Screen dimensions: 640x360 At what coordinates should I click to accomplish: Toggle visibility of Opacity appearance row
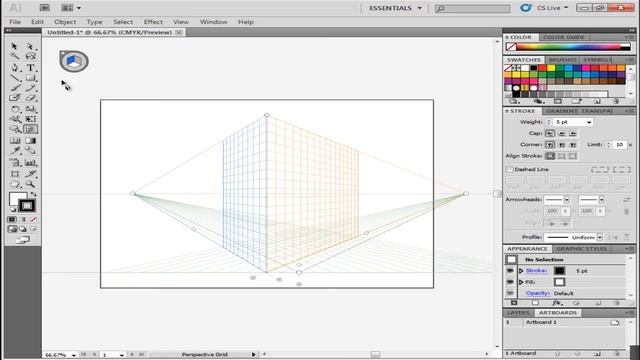(x=510, y=293)
